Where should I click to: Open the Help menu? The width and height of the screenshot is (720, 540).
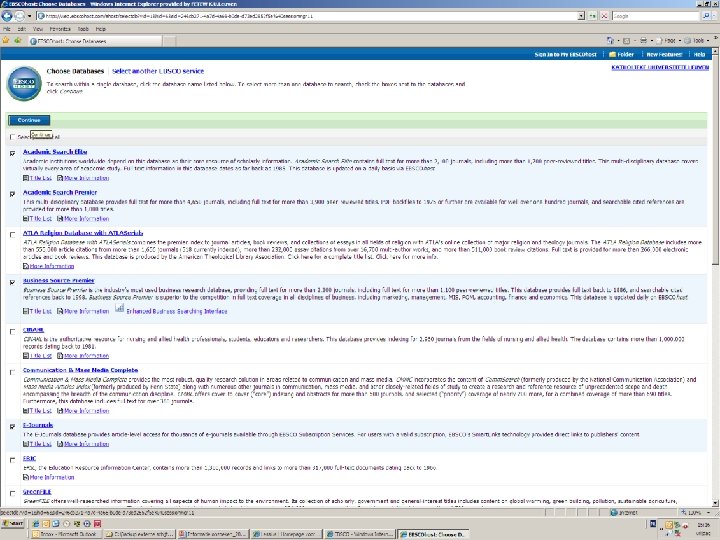coord(101,29)
